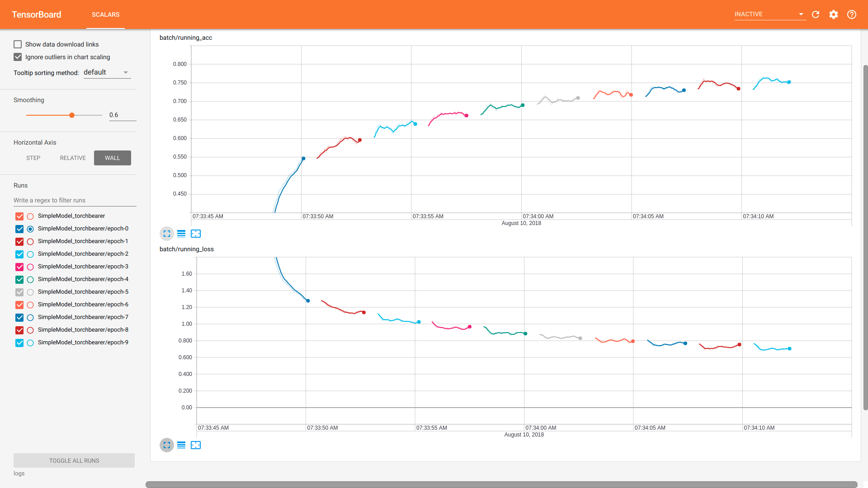Click the SimpleModel_torchbearer/epoch-5 run label

(x=83, y=292)
